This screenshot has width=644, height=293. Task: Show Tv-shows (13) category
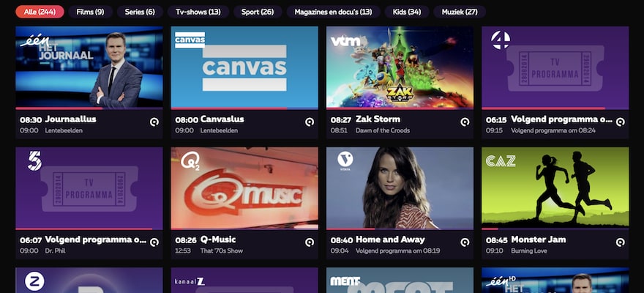pyautogui.click(x=198, y=12)
